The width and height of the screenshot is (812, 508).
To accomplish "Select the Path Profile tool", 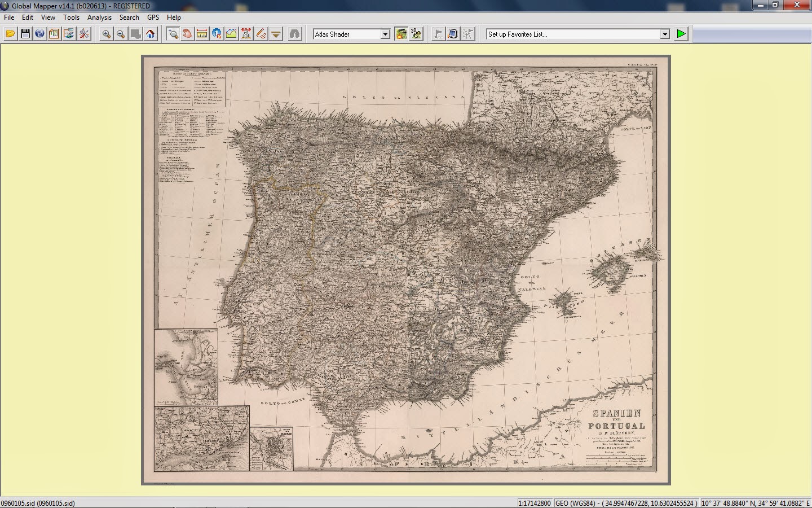I will pos(231,33).
